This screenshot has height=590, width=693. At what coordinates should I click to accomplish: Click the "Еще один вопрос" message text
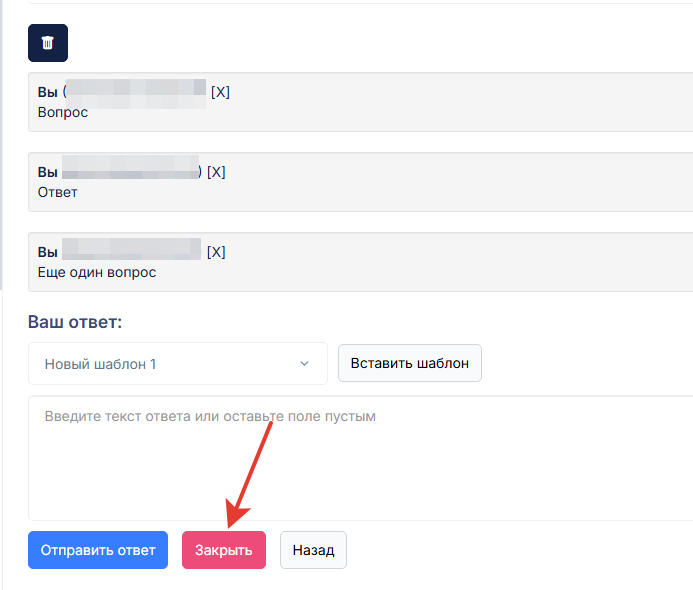97,272
